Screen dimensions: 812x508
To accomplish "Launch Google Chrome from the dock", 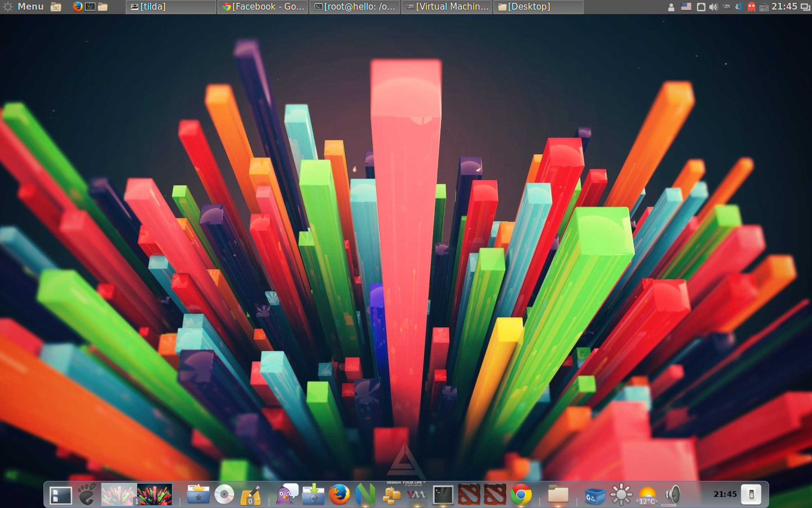I will click(x=521, y=495).
